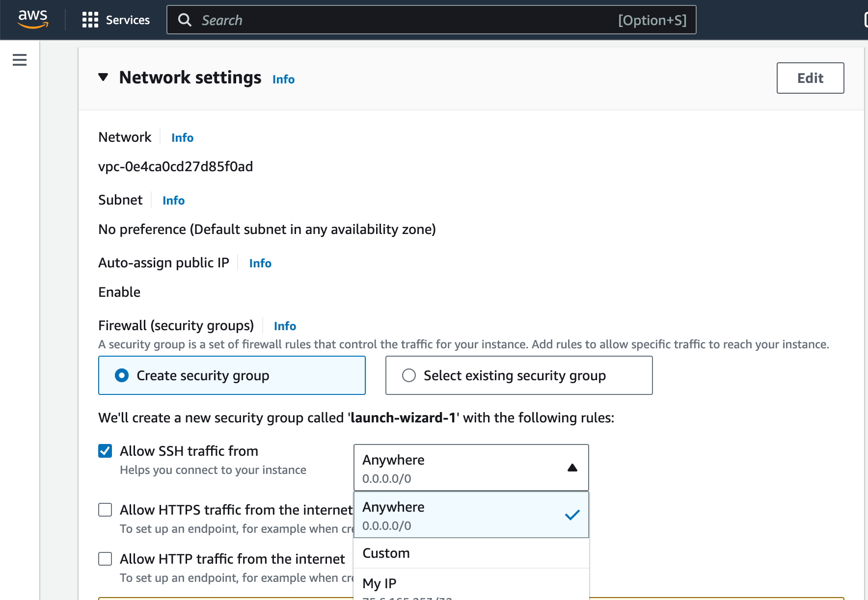Collapse the Network settings section triangle
This screenshot has height=600, width=868.
(x=103, y=77)
